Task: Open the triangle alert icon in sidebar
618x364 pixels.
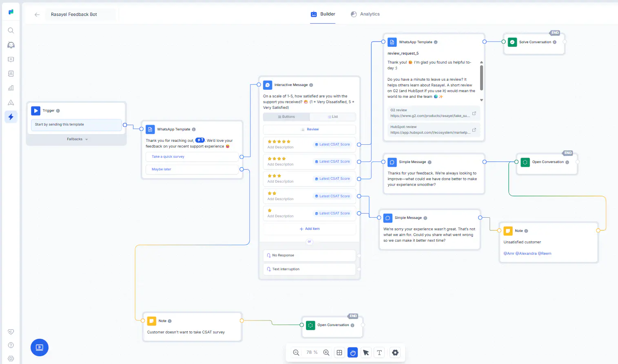Action: [11, 102]
